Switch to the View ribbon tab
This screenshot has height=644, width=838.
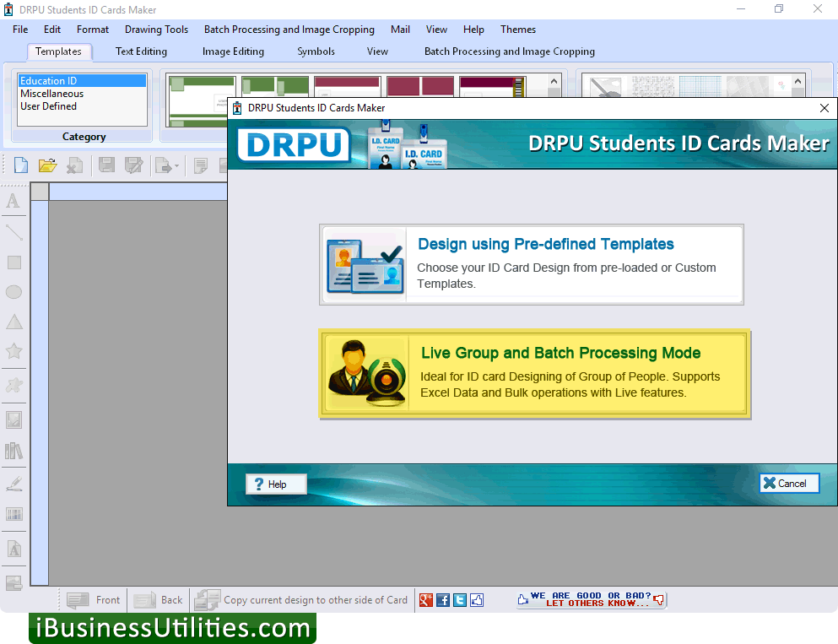coord(377,51)
